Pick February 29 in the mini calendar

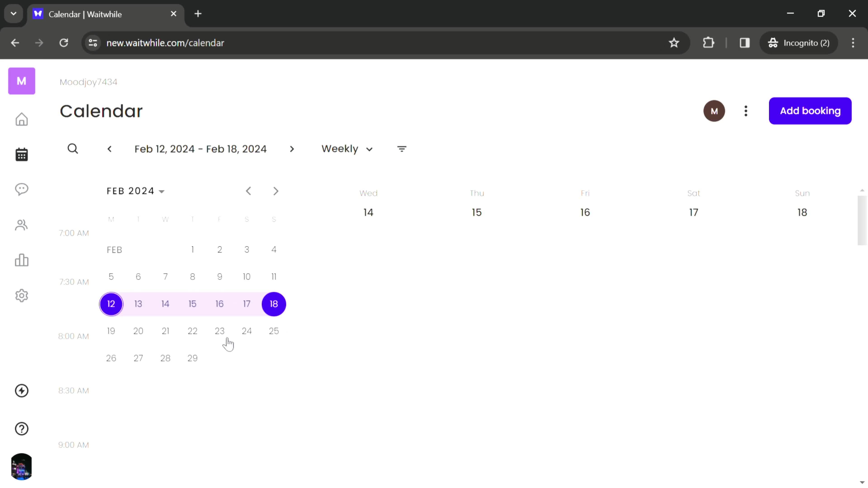[x=192, y=358]
